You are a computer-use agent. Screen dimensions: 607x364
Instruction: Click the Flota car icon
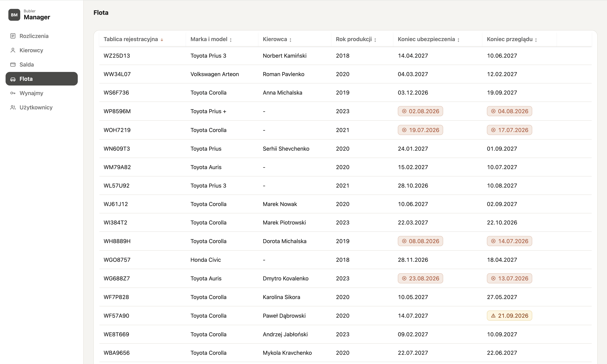[13, 79]
